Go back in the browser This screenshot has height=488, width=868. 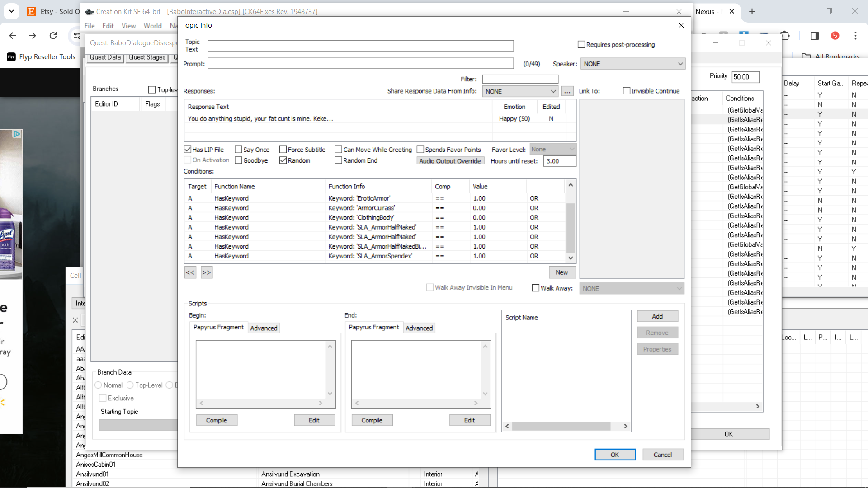(13, 36)
